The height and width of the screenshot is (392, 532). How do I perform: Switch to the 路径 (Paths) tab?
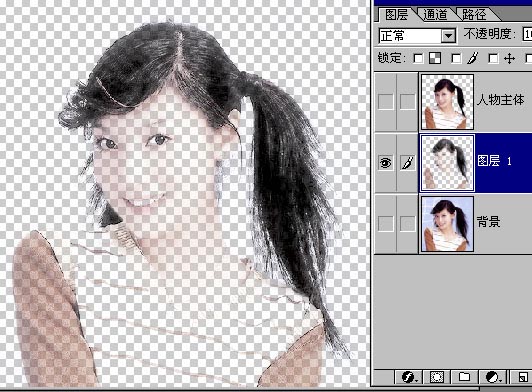(x=474, y=14)
